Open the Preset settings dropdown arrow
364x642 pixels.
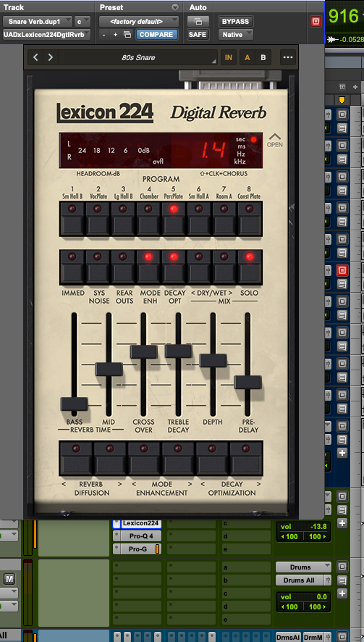click(x=175, y=7)
